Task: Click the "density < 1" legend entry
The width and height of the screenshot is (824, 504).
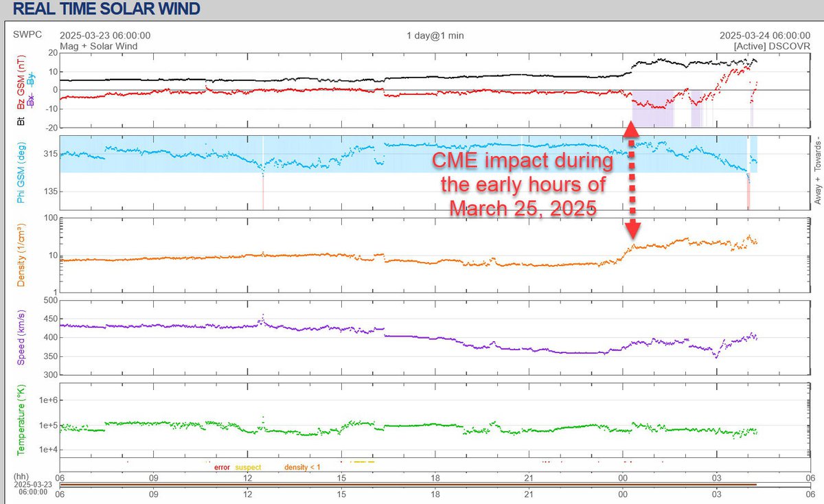Action: click(302, 467)
